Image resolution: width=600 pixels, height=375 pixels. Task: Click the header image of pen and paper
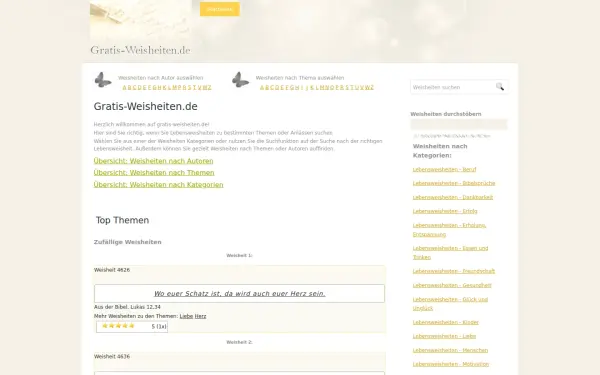141,20
